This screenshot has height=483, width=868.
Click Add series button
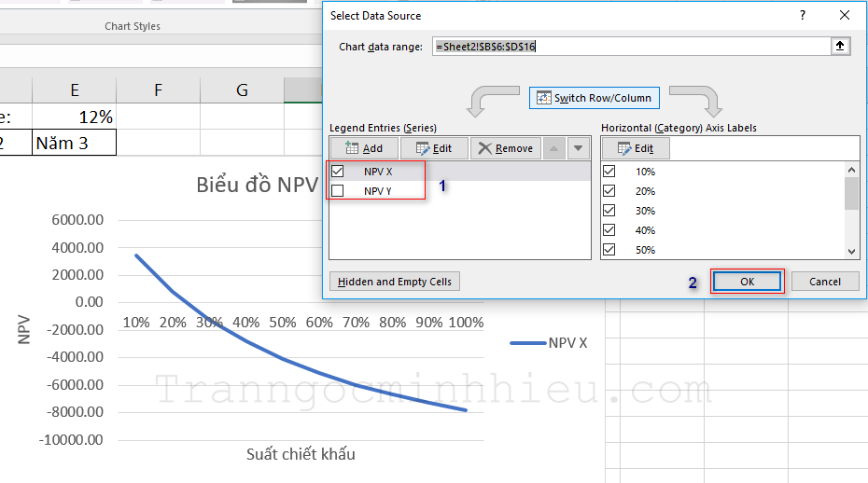tap(364, 148)
